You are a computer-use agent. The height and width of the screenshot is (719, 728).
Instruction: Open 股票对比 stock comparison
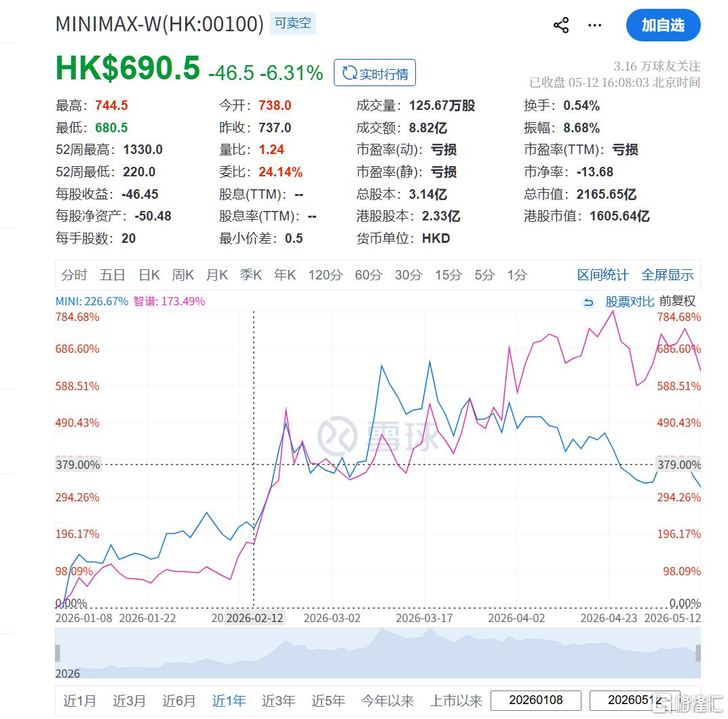tap(630, 302)
